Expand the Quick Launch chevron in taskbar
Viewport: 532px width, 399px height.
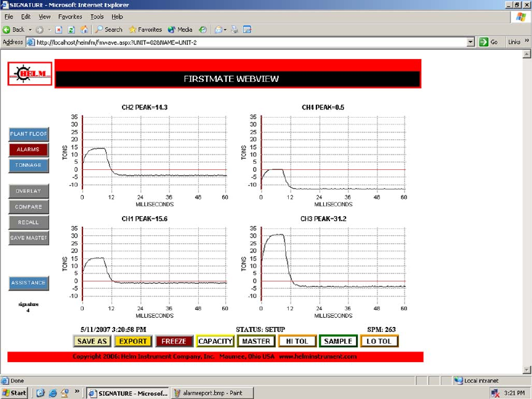coord(77,391)
